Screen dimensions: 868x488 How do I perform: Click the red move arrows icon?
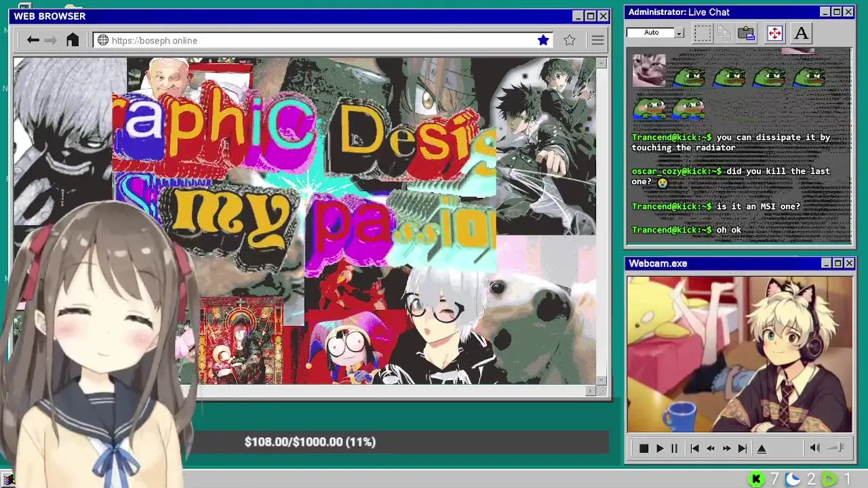pyautogui.click(x=774, y=33)
